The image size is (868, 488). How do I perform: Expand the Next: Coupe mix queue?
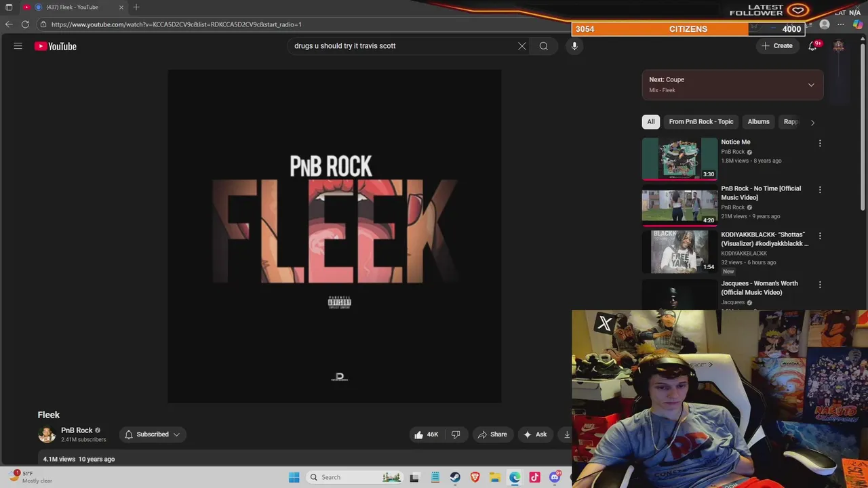pos(811,85)
